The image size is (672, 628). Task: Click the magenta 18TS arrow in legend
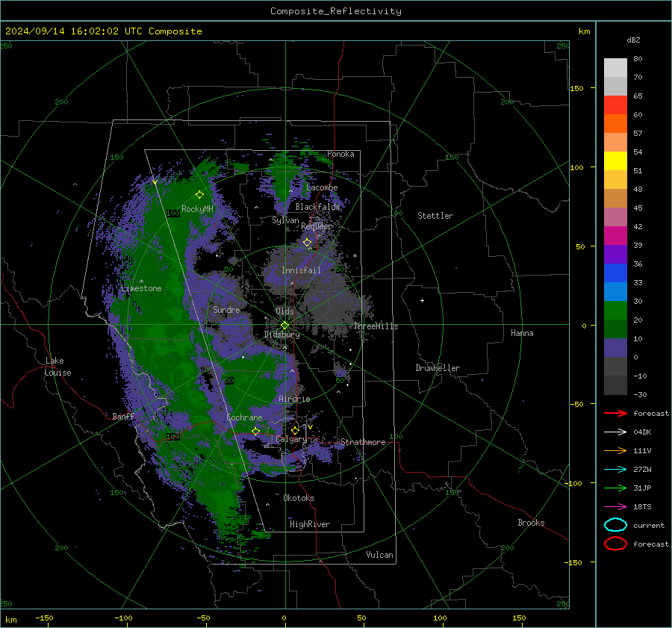pyautogui.click(x=615, y=507)
